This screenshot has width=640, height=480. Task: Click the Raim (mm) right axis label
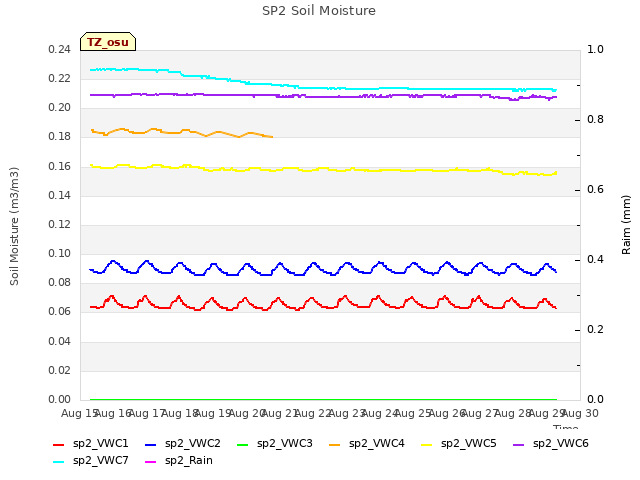[x=626, y=225]
